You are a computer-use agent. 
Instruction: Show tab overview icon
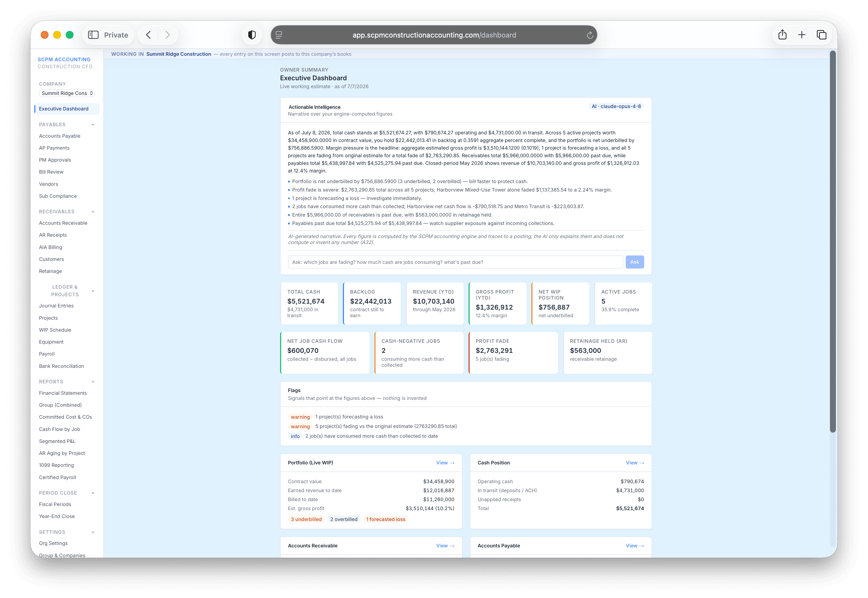pos(821,35)
